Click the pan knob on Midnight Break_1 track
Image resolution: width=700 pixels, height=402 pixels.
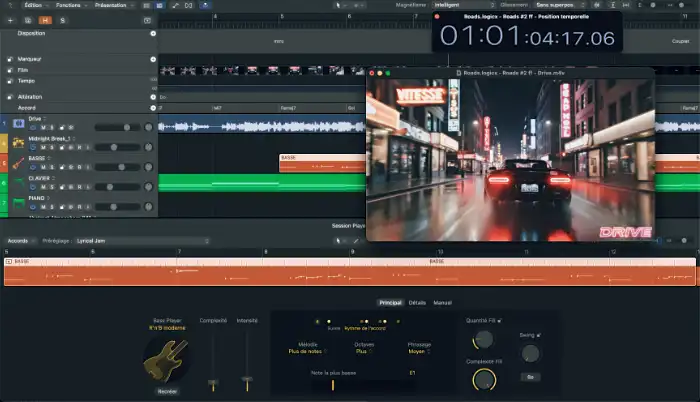click(149, 147)
